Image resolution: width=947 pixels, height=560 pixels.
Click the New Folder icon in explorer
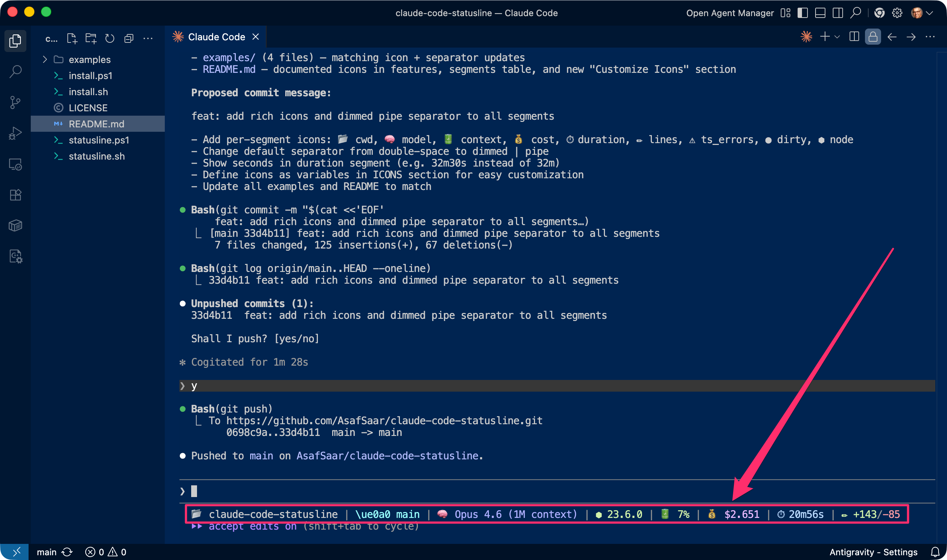[x=90, y=38]
